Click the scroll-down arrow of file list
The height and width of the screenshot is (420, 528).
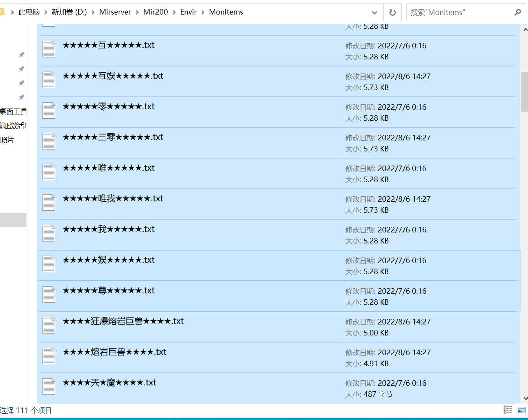tap(525, 398)
